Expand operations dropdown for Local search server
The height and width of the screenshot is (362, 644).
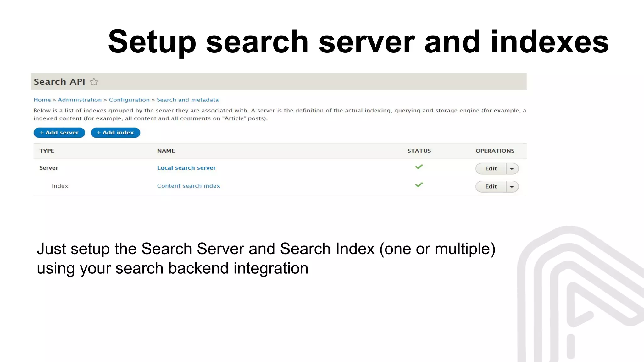[x=512, y=169]
